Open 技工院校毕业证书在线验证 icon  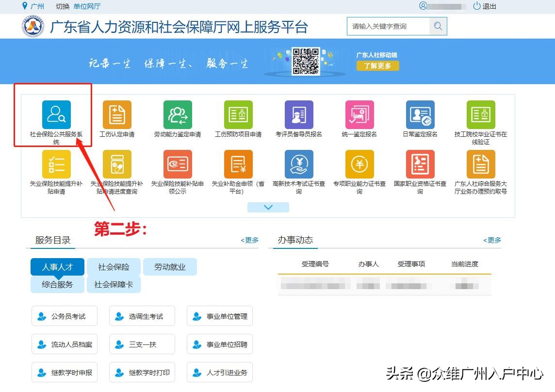[x=481, y=114]
